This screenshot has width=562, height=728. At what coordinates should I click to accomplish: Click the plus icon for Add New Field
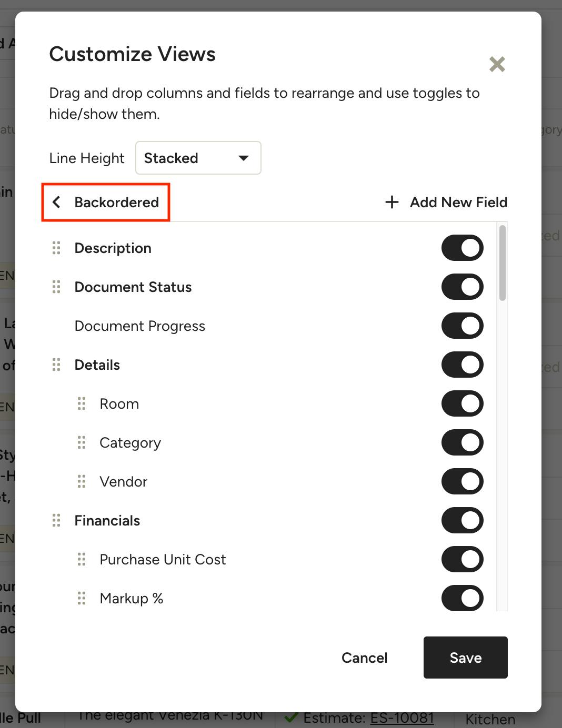click(392, 202)
